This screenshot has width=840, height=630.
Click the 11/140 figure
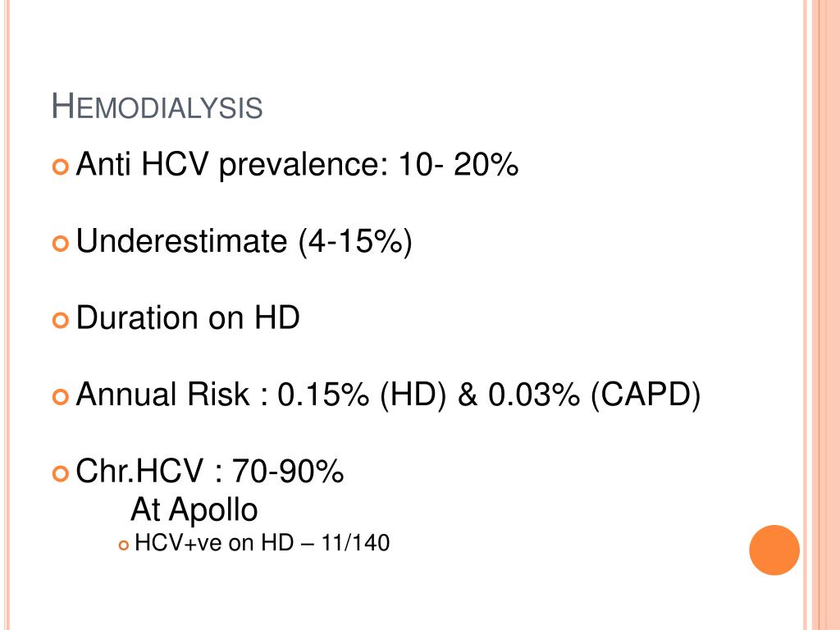pos(355,543)
